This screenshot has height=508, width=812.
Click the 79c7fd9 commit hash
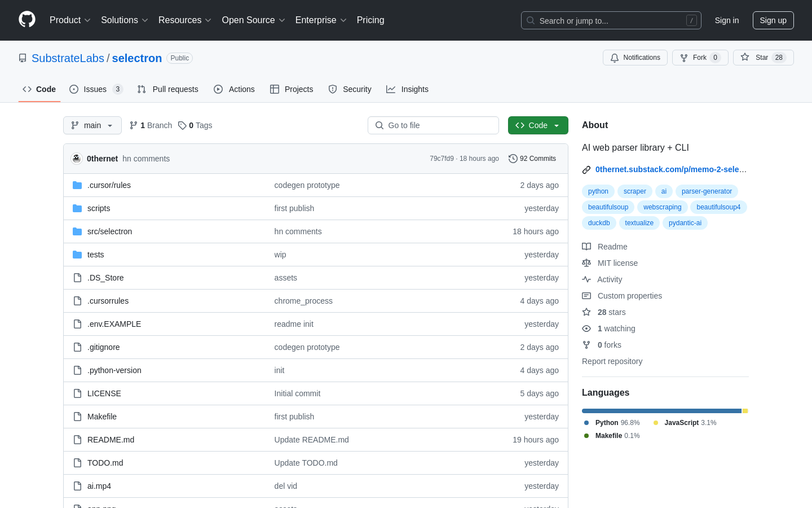[442, 159]
